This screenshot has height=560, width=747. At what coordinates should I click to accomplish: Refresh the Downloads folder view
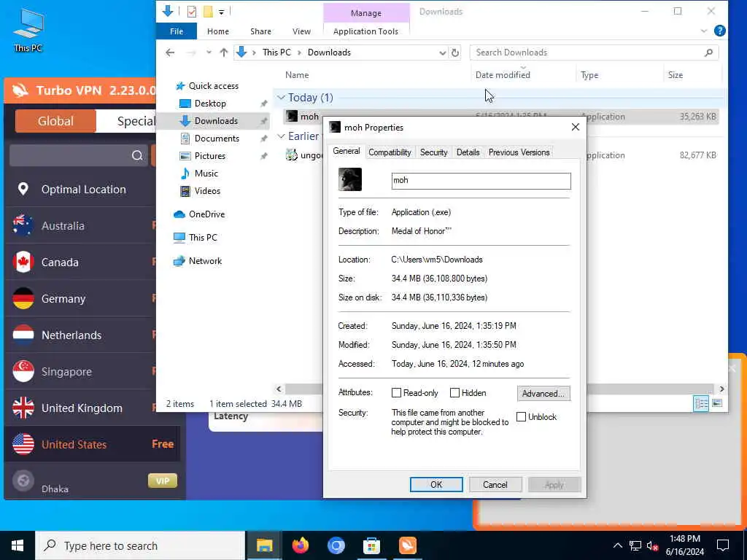point(455,52)
